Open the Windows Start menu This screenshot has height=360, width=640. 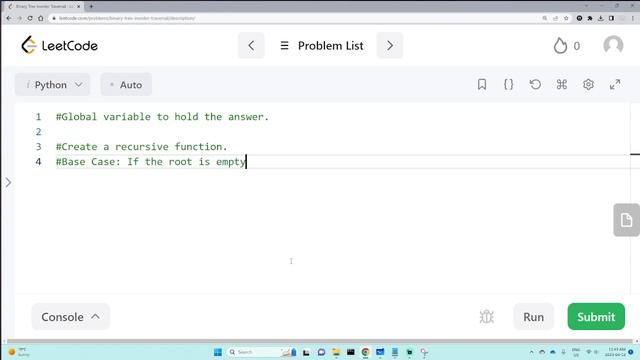[x=218, y=352]
